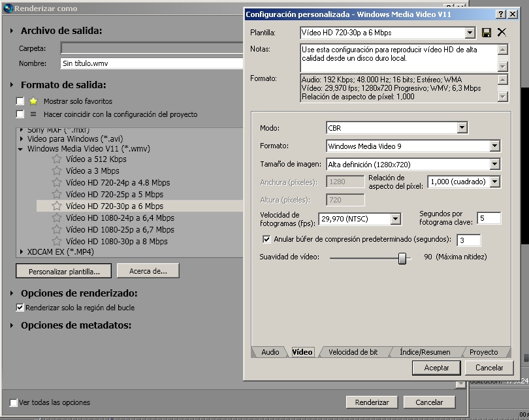Open the Relación de aspecto del píxel dropdown

494,182
